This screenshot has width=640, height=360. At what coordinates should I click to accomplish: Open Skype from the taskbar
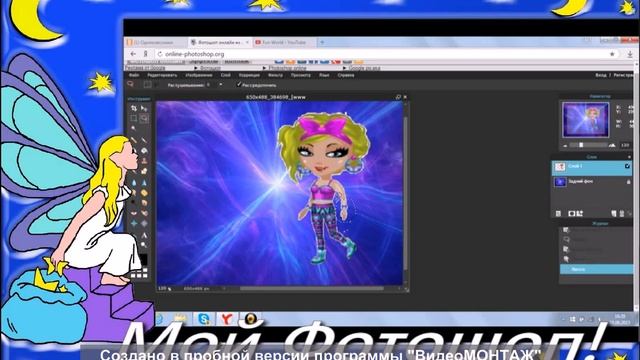(204, 318)
